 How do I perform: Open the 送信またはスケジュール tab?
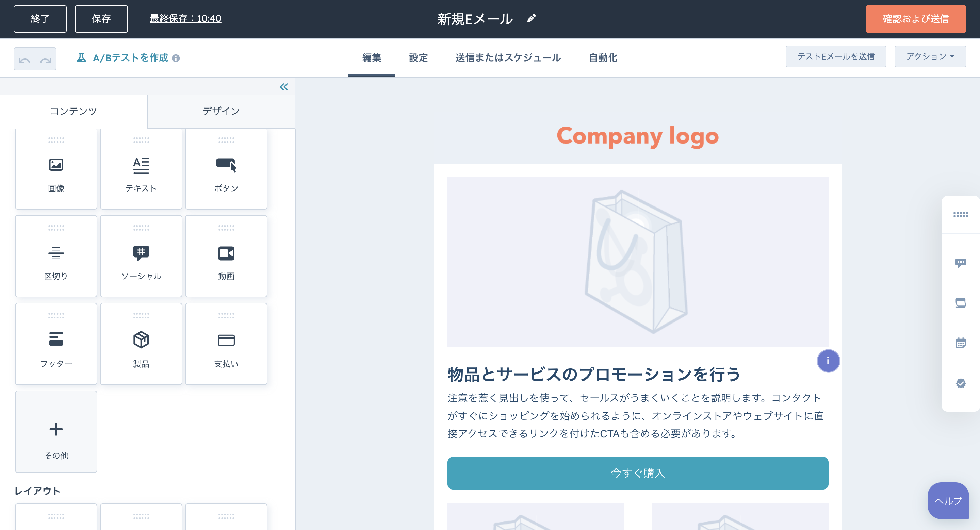coord(508,58)
